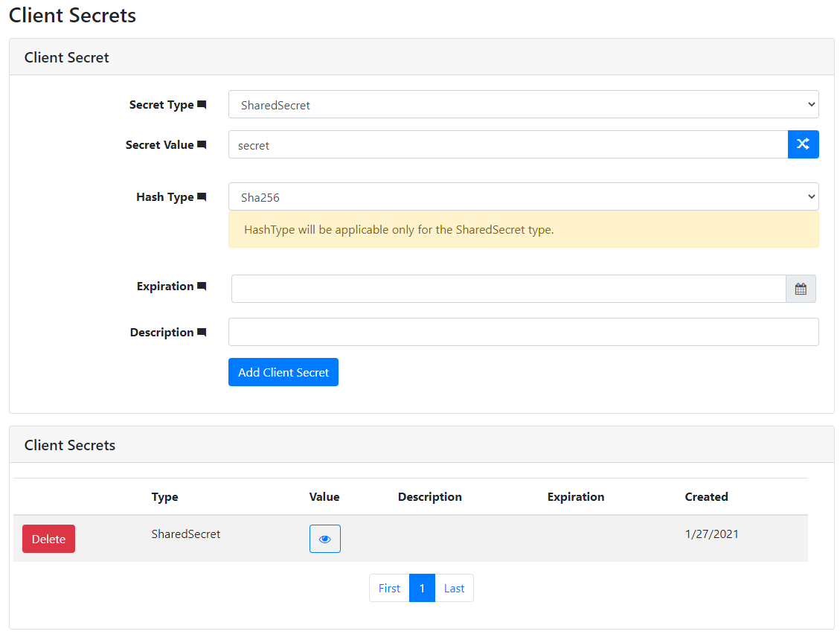This screenshot has height=637, width=840.
Task: Expand the Secret Type dropdown arrow
Action: [812, 104]
